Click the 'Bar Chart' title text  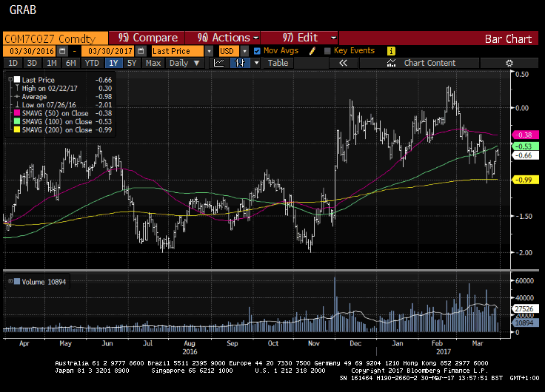508,39
